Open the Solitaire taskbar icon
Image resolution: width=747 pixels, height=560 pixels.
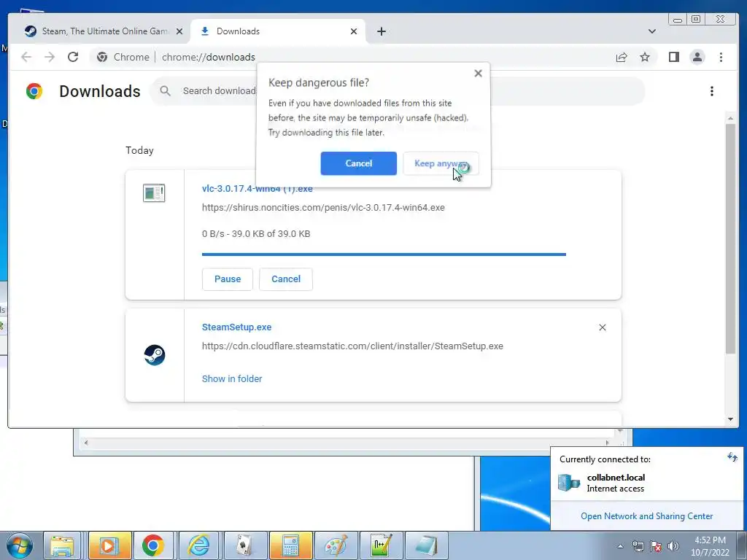tap(245, 545)
